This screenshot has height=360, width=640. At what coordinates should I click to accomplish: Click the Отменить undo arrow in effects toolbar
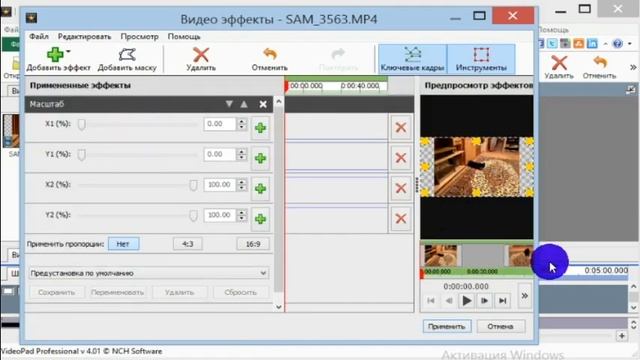[x=270, y=54]
